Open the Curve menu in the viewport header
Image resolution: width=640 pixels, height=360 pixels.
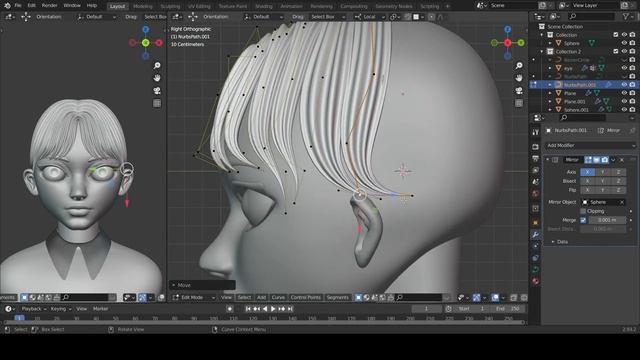click(x=278, y=298)
